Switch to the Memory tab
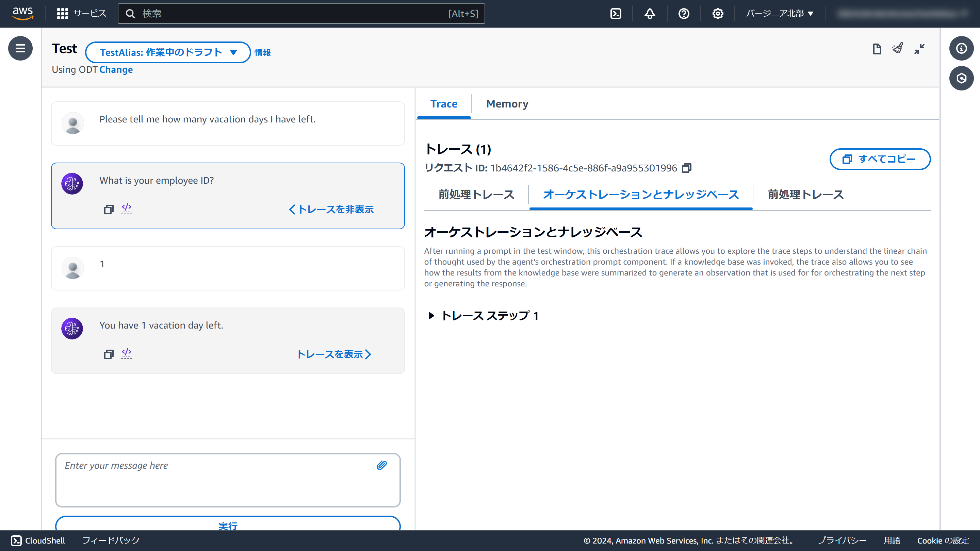The height and width of the screenshot is (551, 980). (x=507, y=104)
